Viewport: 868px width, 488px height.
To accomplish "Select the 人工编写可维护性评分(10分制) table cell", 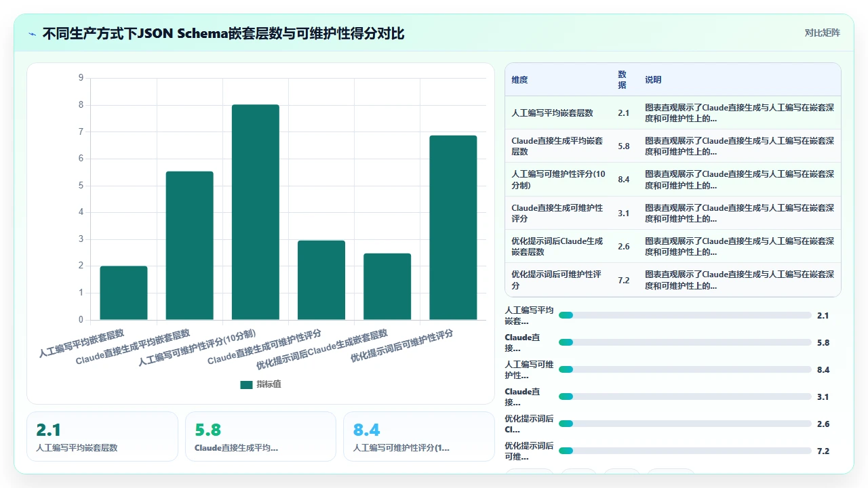I will [558, 180].
